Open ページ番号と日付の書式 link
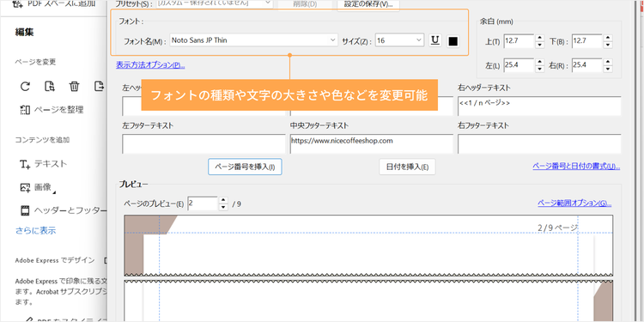The height and width of the screenshot is (322, 644). (x=576, y=167)
